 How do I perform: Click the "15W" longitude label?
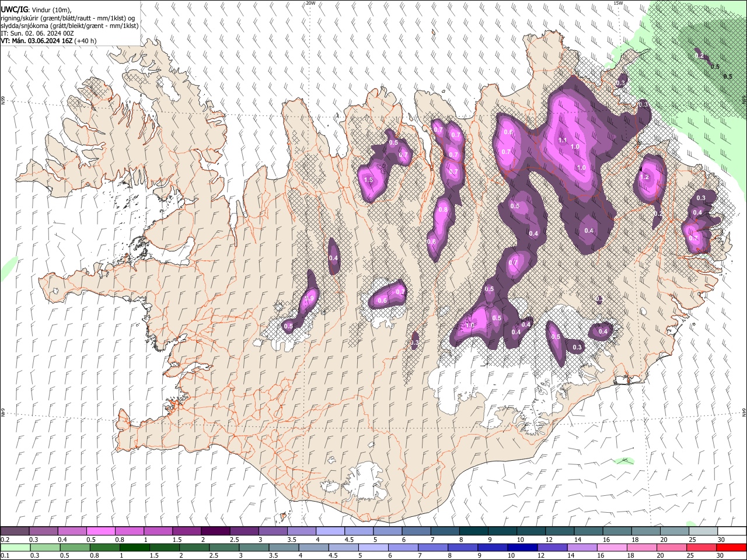coord(618,3)
